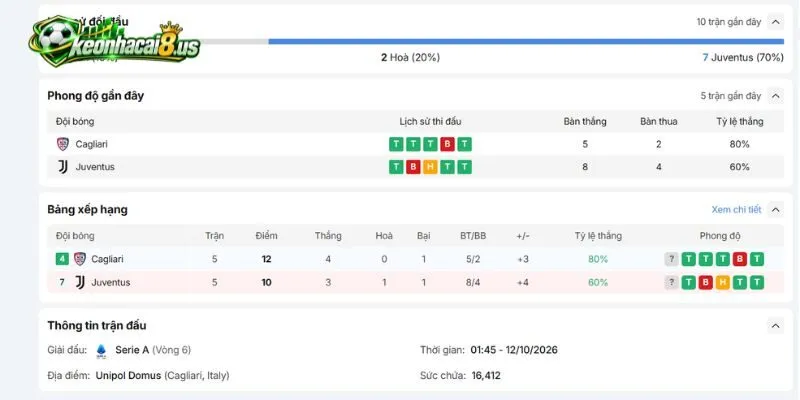Click the '5 trận gần đây' label

click(x=731, y=96)
